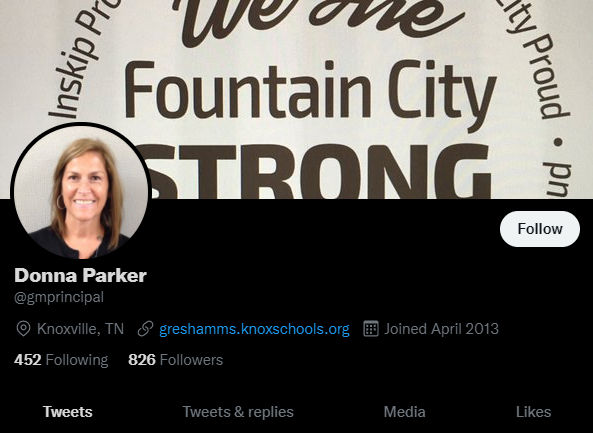
Task: View the 452 Following list
Action: coord(61,360)
